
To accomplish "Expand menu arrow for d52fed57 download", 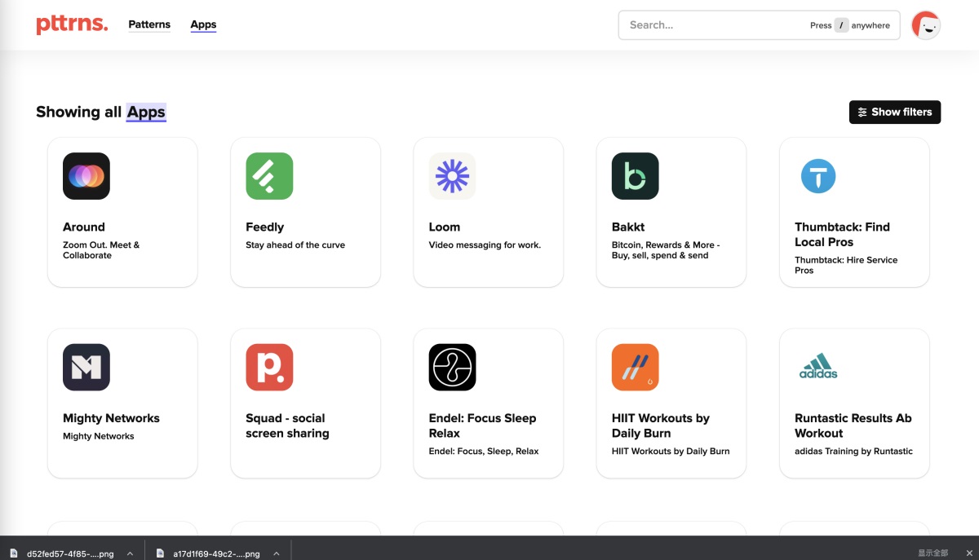I will click(x=130, y=553).
